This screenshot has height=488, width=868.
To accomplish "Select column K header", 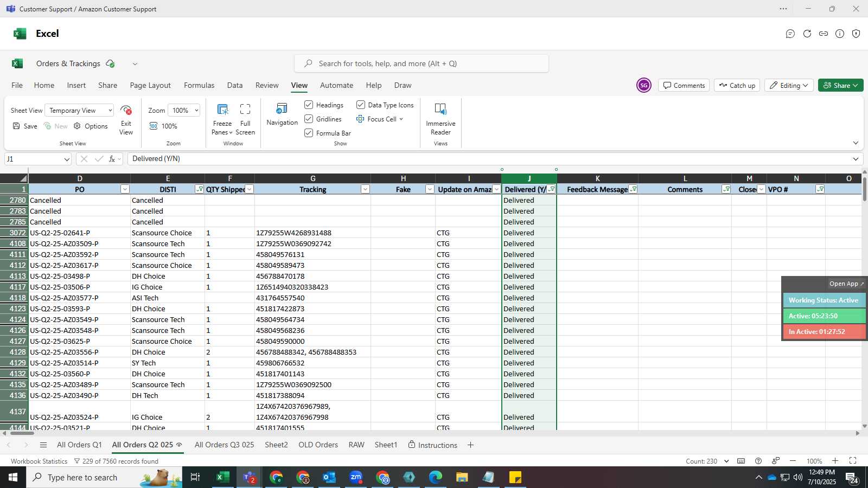I will (597, 178).
